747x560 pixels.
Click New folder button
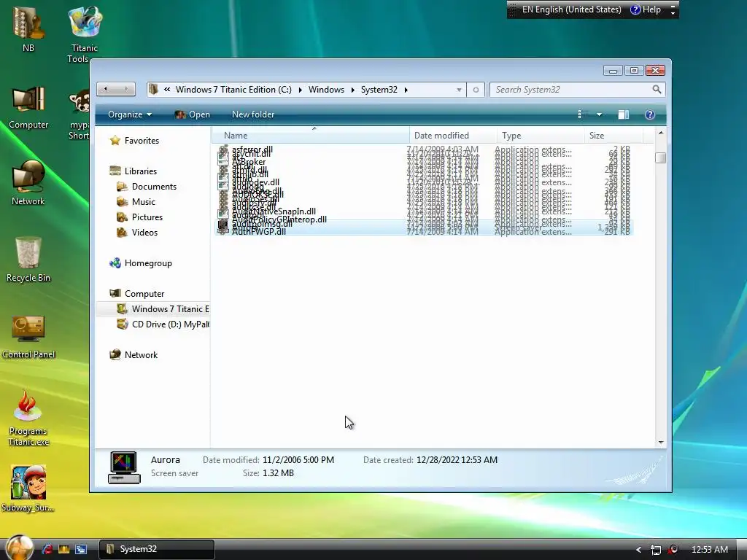(x=253, y=114)
